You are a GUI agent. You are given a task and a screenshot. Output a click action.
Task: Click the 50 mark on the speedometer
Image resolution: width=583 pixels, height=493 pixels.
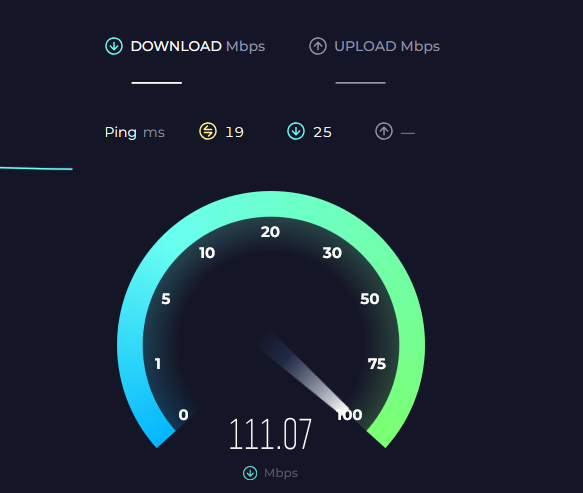pyautogui.click(x=370, y=299)
